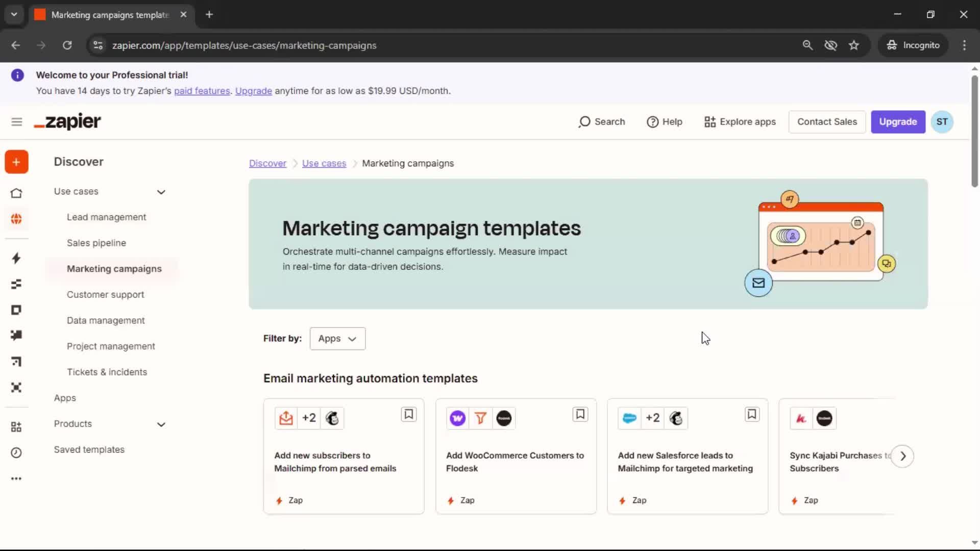Select the Discover globe icon in sidebar
This screenshot has height=551, width=980.
tap(16, 219)
